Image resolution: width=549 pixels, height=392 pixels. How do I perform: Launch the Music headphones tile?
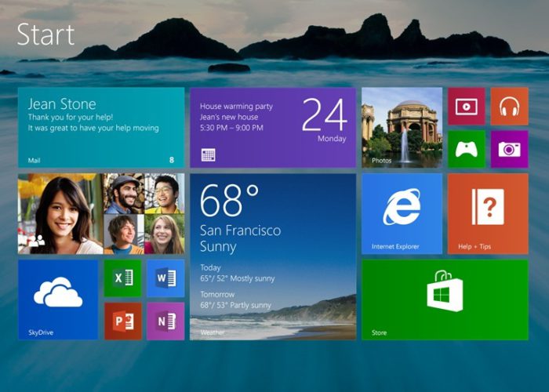pyautogui.click(x=510, y=107)
